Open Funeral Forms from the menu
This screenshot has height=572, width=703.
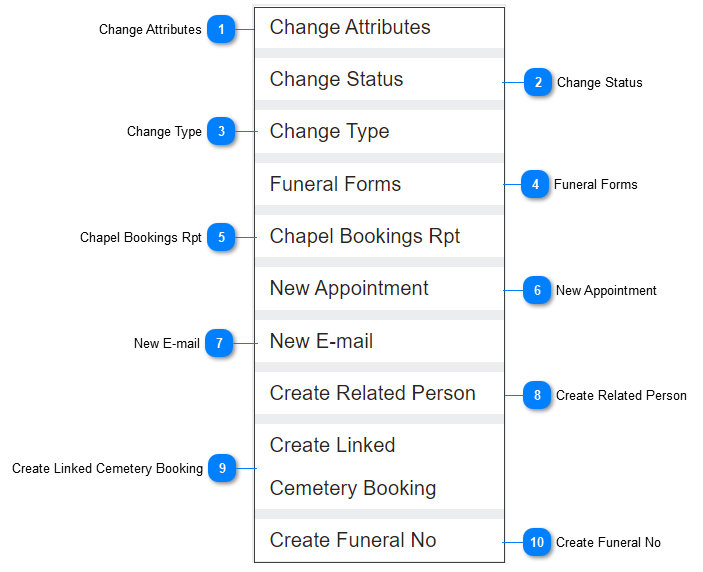[379, 184]
